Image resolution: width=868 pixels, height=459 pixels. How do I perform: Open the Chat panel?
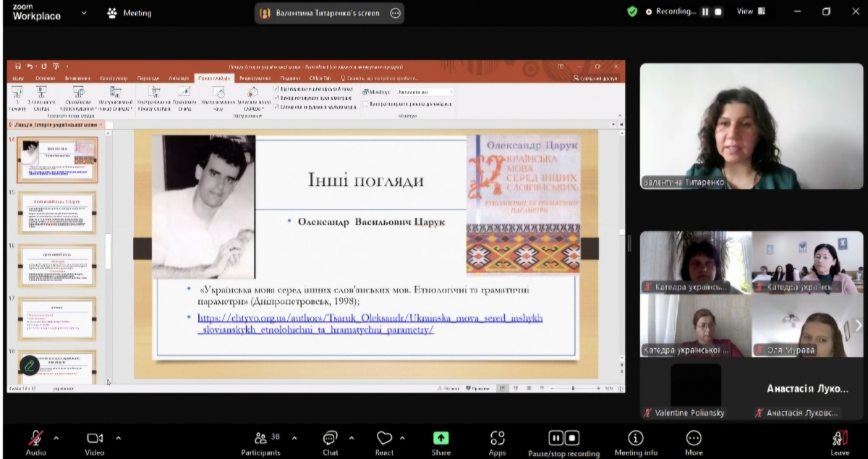pyautogui.click(x=331, y=438)
